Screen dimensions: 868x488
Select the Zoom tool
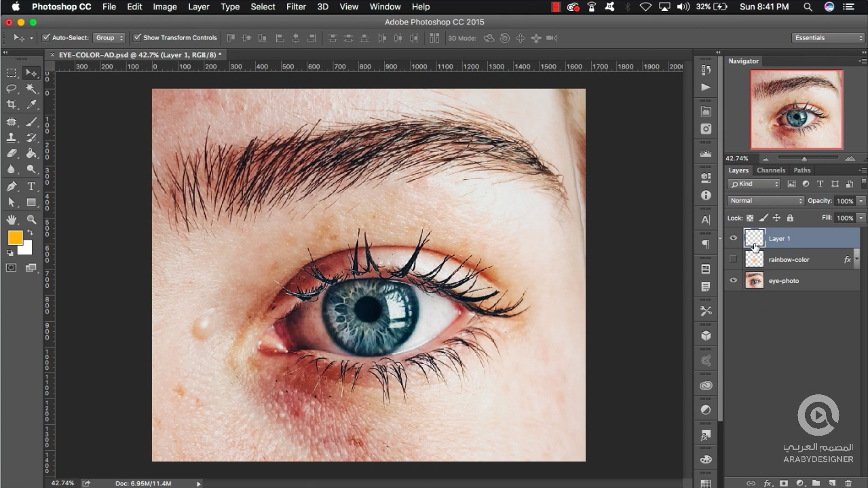(31, 219)
